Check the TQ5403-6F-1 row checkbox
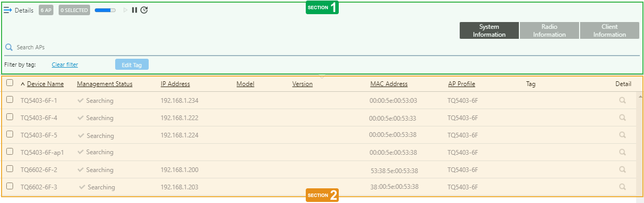This screenshot has height=203, width=644. click(9, 99)
